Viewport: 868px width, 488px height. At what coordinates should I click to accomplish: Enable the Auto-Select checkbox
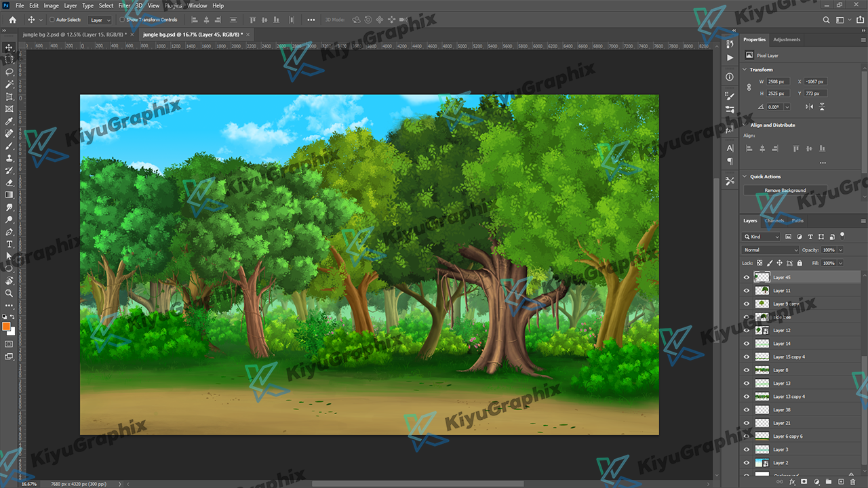click(x=52, y=20)
